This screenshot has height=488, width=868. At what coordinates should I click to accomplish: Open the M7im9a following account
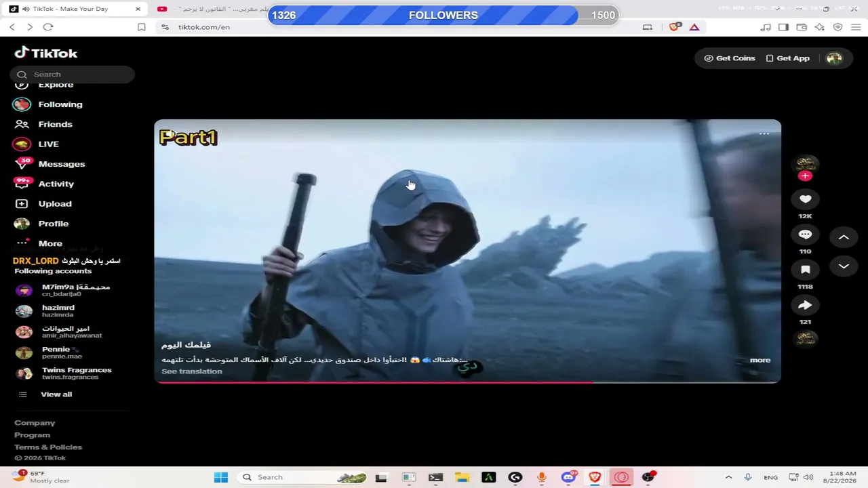[x=62, y=290]
